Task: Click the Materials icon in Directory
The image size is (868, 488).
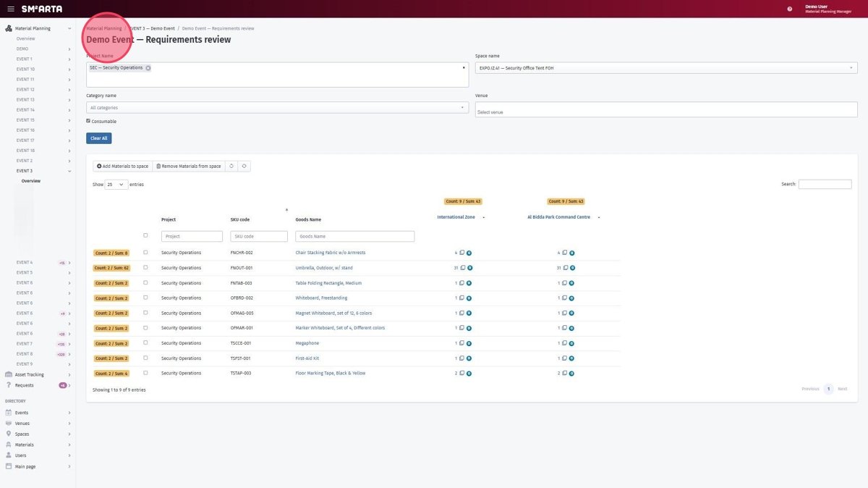Action: [x=9, y=445]
